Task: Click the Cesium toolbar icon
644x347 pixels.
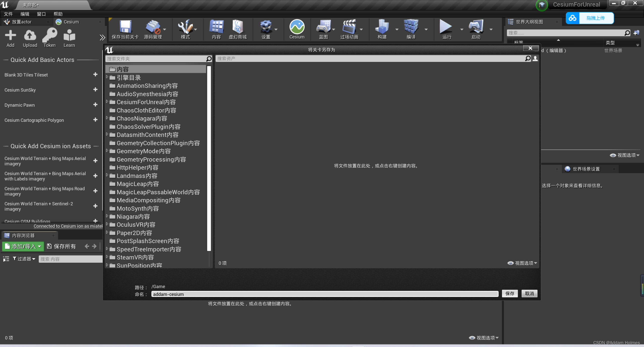Action: point(297,27)
